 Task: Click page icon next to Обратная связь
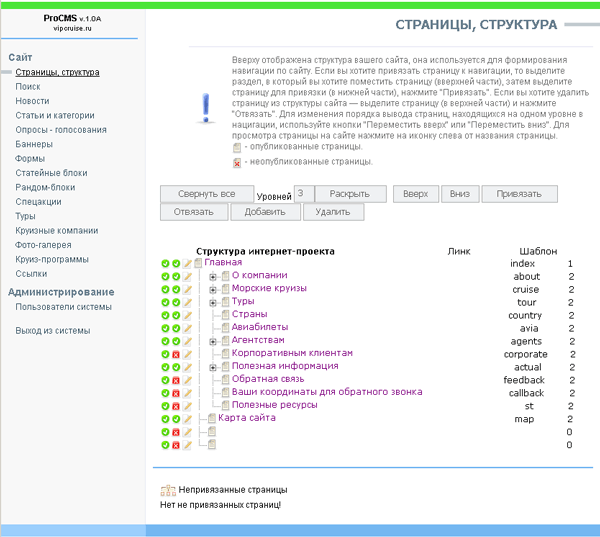pos(225,379)
